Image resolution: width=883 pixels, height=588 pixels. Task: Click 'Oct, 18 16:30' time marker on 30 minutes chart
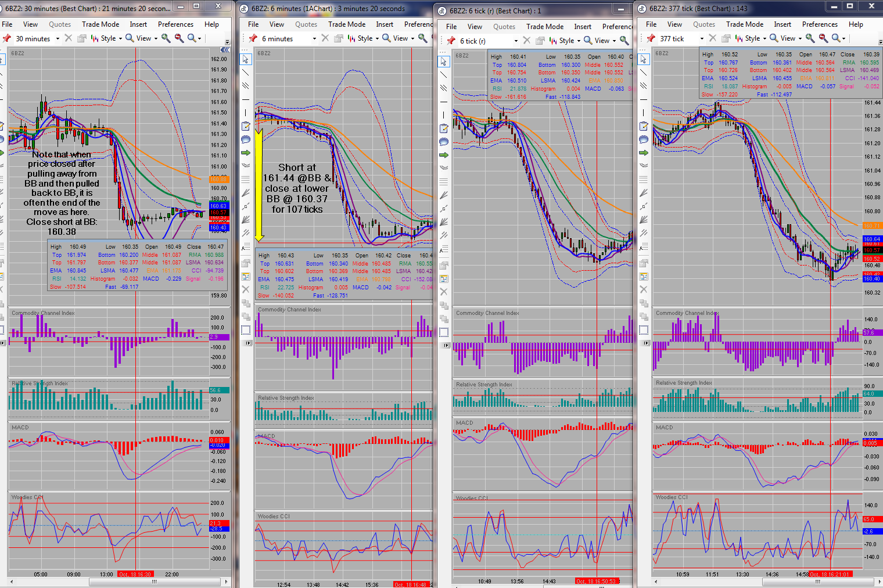click(135, 574)
